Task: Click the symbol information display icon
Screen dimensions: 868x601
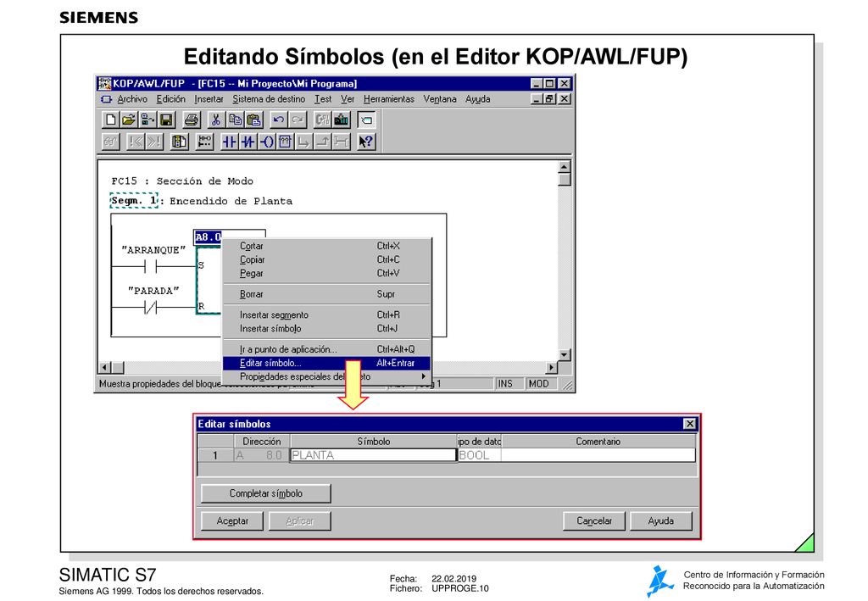Action: pyautogui.click(x=205, y=142)
